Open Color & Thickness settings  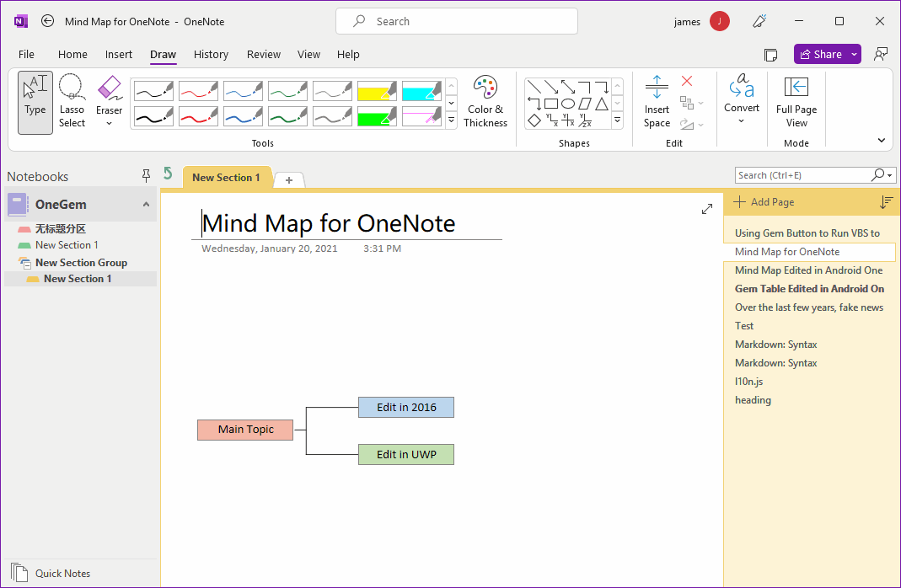[x=485, y=102]
